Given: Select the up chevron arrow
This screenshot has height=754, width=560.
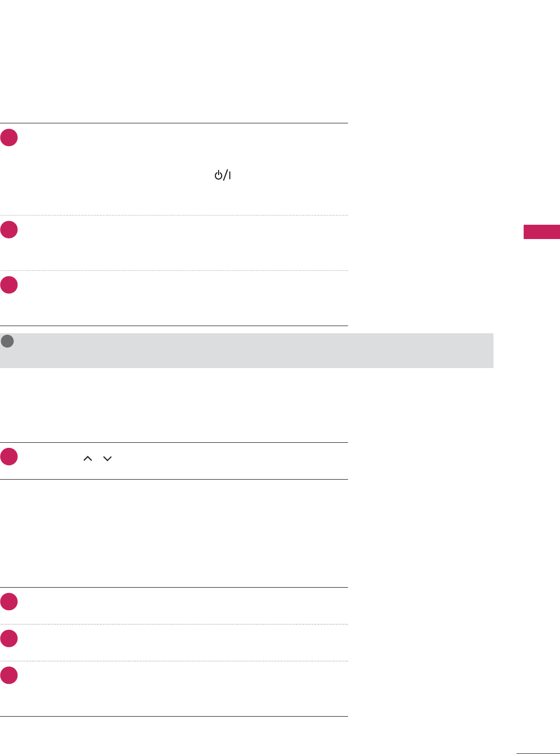Looking at the screenshot, I should [x=88, y=459].
